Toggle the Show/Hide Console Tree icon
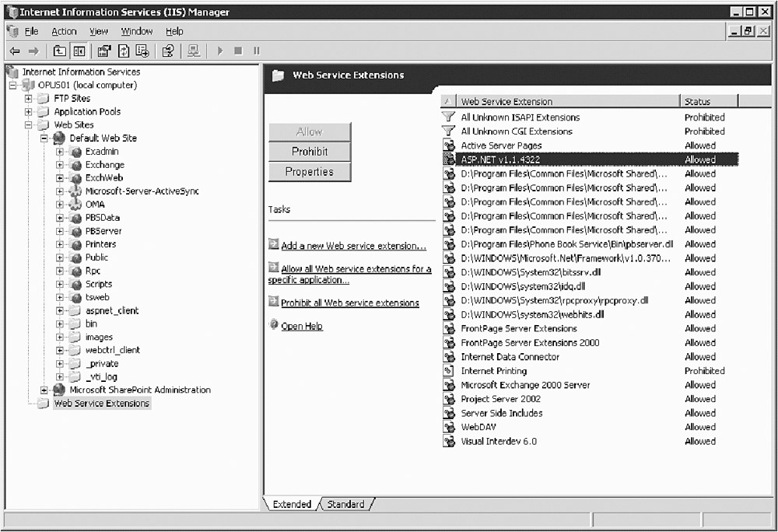 tap(79, 51)
